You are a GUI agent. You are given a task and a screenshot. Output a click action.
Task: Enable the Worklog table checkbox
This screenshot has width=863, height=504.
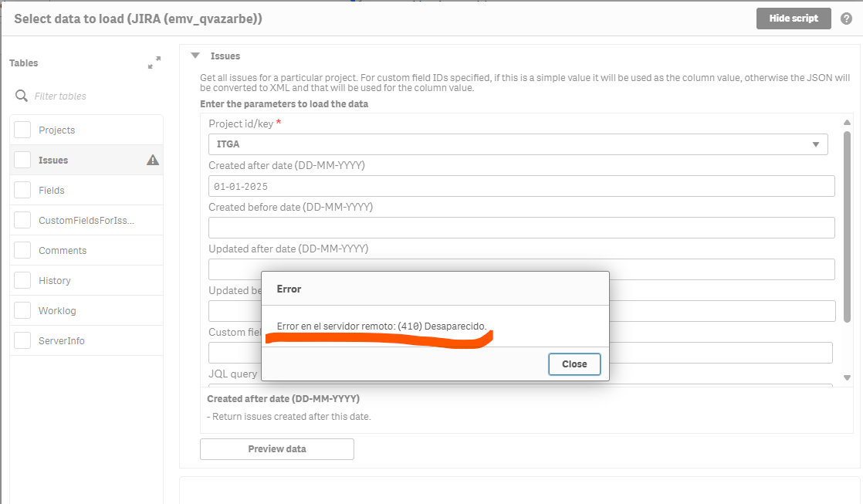(22, 310)
